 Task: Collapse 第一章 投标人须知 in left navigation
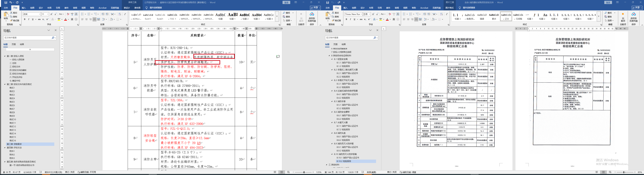pos(5,56)
